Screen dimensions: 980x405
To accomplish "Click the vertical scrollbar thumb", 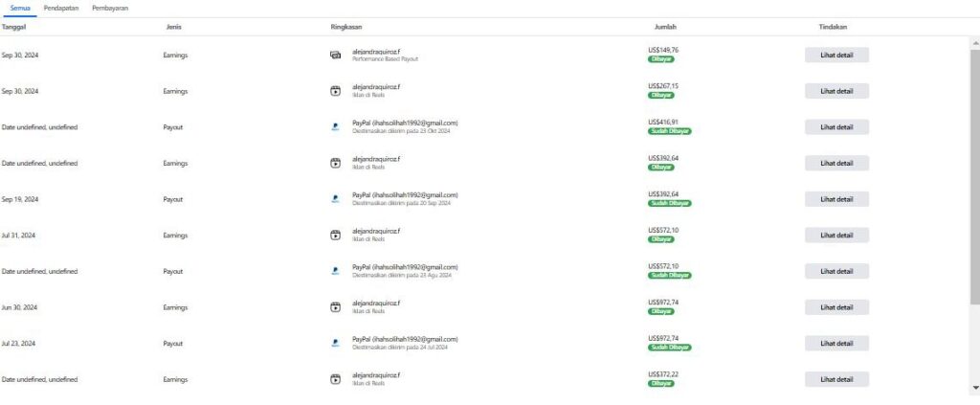I will coord(974,172).
